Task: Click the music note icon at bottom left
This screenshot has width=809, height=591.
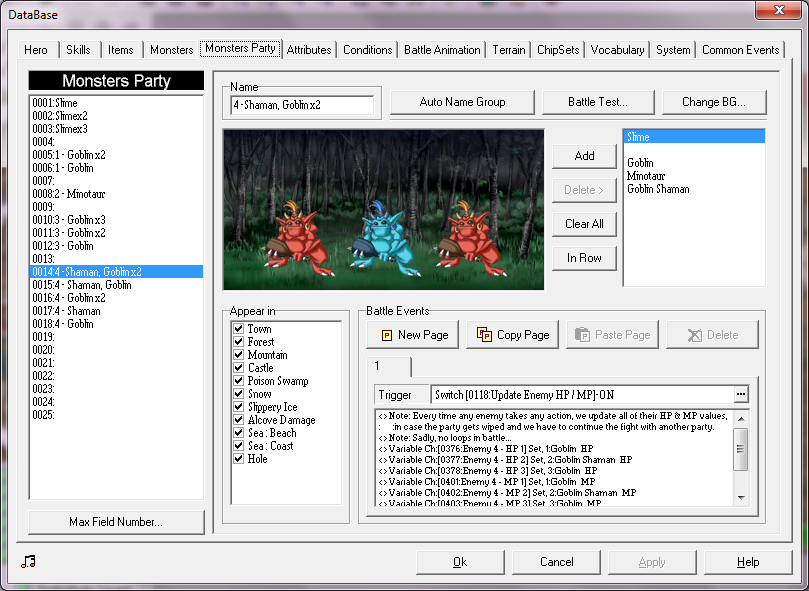Action: tap(28, 562)
